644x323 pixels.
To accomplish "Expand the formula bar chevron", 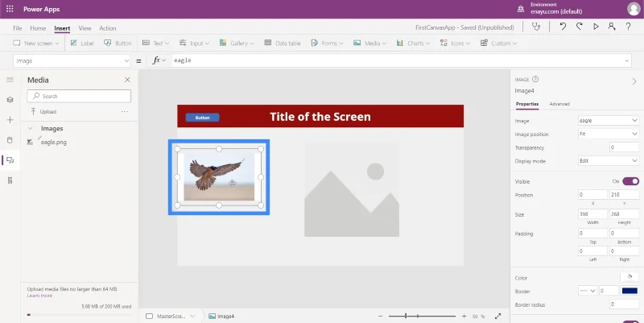I will point(627,61).
